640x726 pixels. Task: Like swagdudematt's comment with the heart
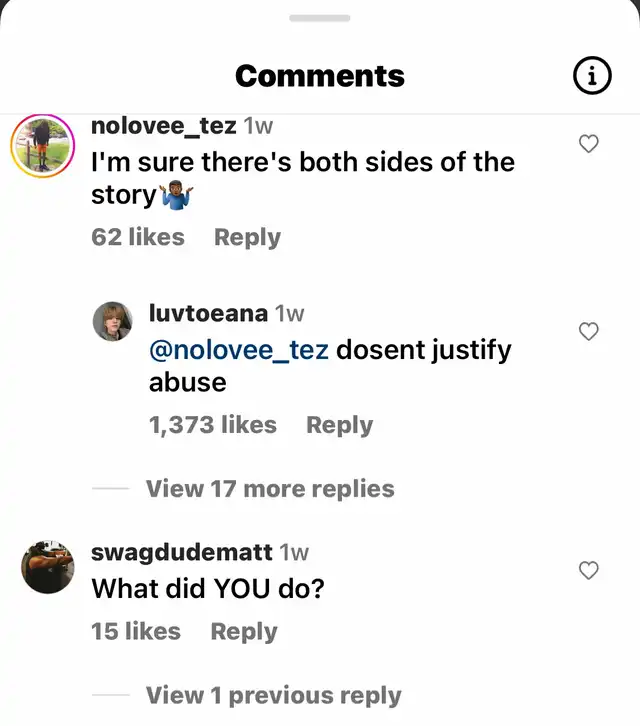[589, 570]
